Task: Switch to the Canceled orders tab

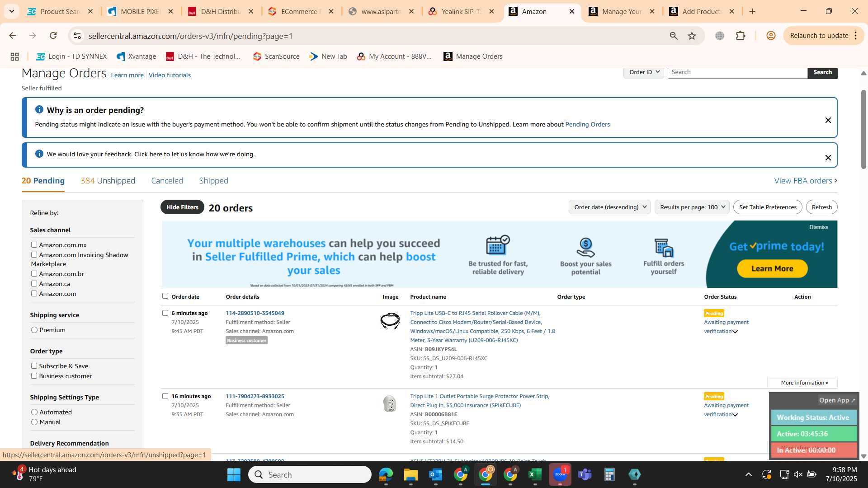Action: click(x=167, y=181)
